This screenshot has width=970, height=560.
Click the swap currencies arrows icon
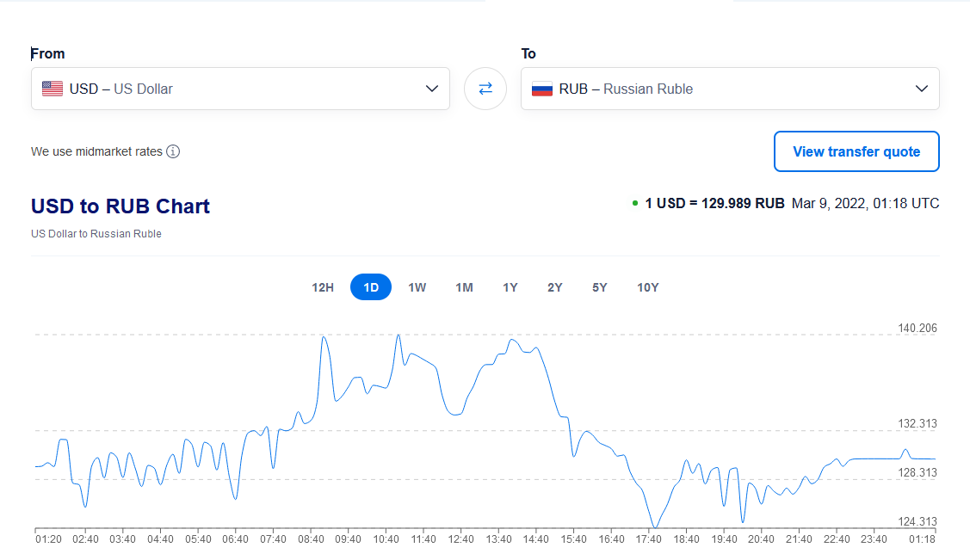(485, 89)
